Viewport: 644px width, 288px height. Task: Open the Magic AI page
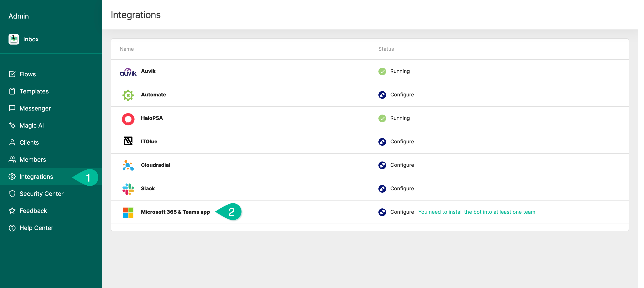(x=32, y=125)
